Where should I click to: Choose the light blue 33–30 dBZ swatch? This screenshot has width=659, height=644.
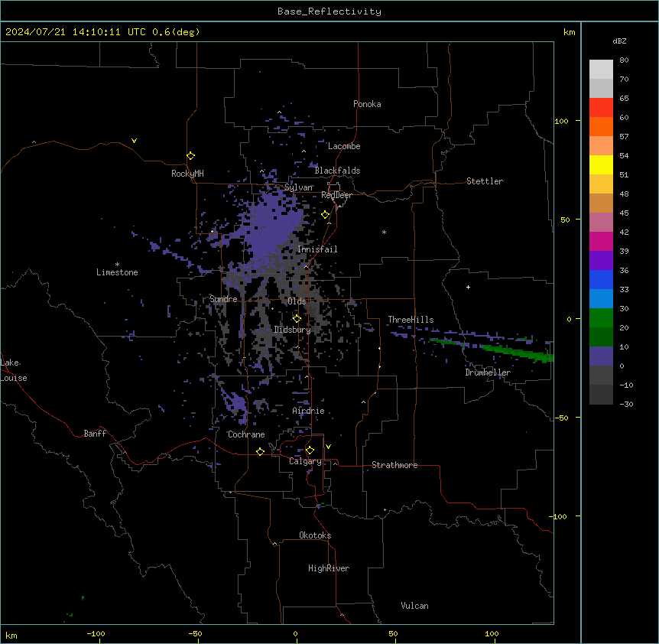(x=601, y=299)
